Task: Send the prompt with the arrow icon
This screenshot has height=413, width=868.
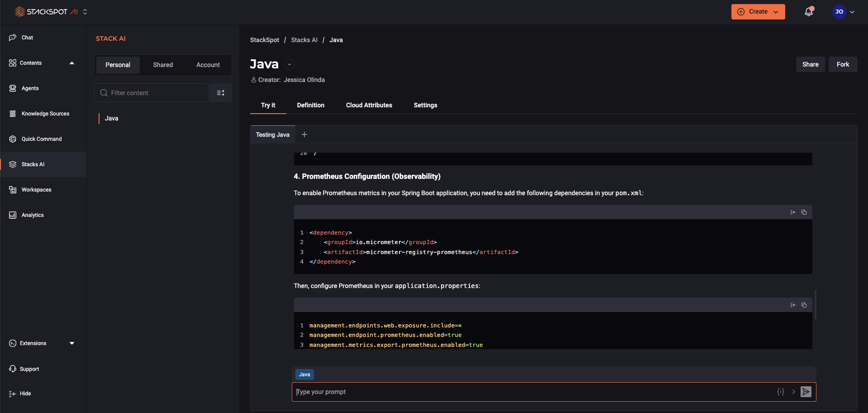Action: [806, 392]
